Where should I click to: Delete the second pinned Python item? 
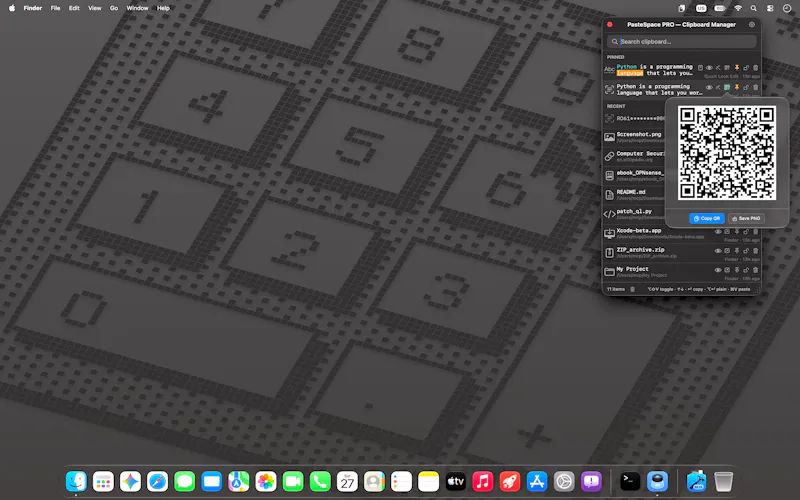pos(756,87)
